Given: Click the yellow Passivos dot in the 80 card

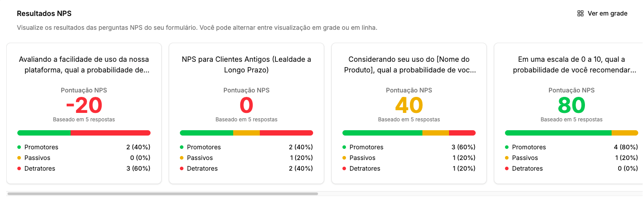Looking at the screenshot, I should tap(507, 158).
